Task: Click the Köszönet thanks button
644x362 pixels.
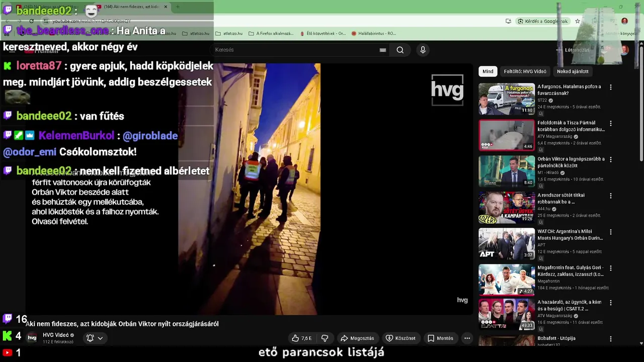Action: click(x=400, y=338)
